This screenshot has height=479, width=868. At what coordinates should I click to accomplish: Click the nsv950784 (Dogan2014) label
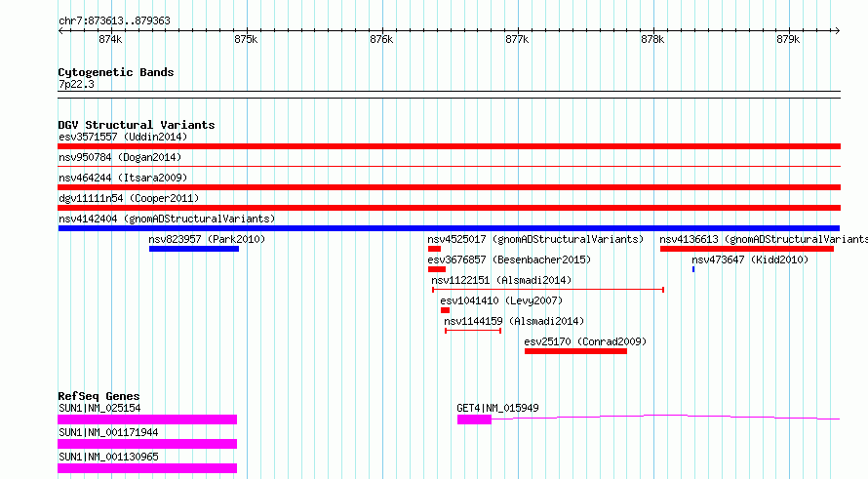120,157
